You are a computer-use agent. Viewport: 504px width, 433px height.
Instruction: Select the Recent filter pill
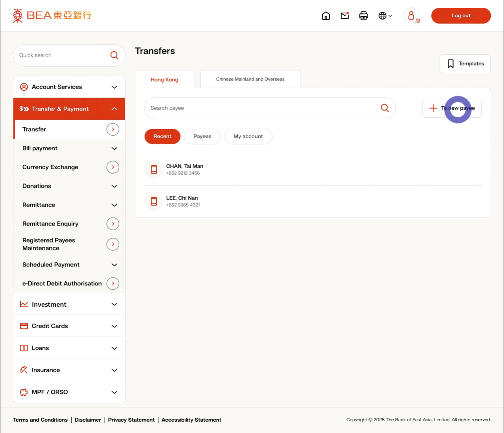tap(162, 137)
